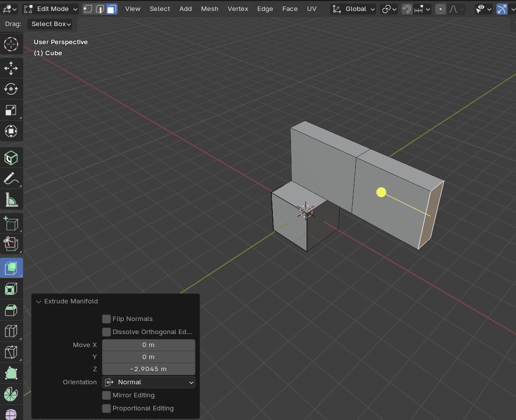Open the snapping options dropdown

click(x=422, y=9)
